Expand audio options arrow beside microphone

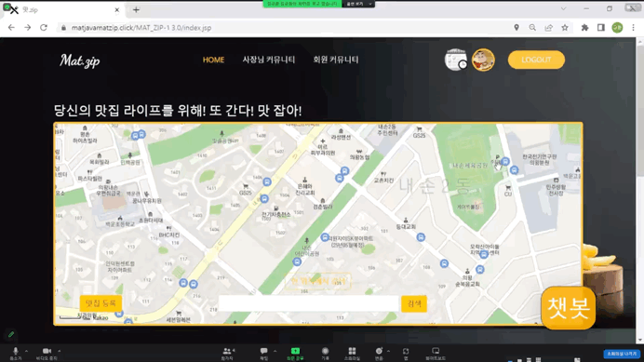[x=26, y=352]
